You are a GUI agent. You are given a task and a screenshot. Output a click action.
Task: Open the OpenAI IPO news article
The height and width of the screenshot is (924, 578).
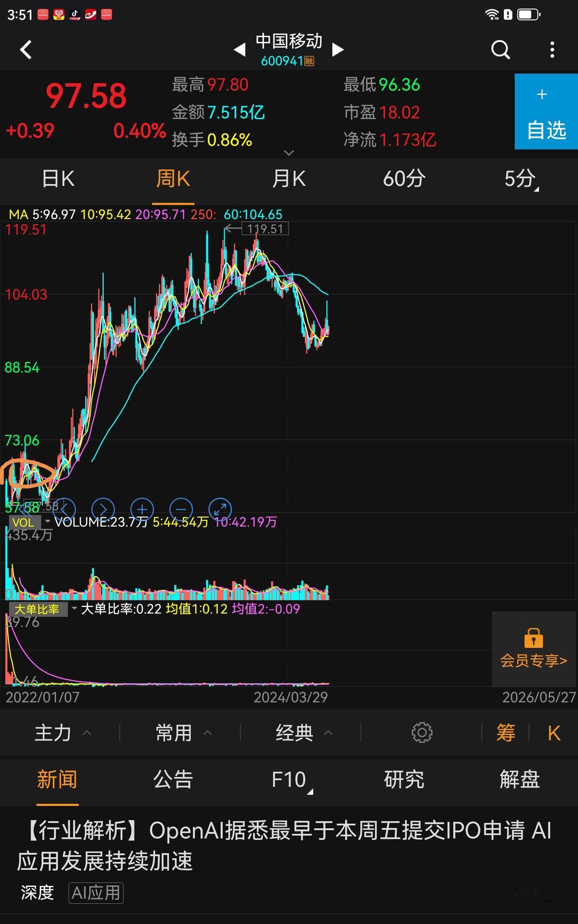pos(284,845)
